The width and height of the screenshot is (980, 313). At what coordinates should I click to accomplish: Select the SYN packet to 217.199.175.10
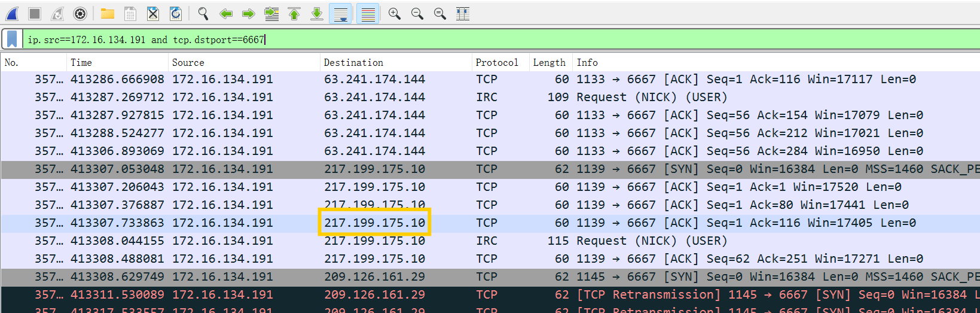490,169
